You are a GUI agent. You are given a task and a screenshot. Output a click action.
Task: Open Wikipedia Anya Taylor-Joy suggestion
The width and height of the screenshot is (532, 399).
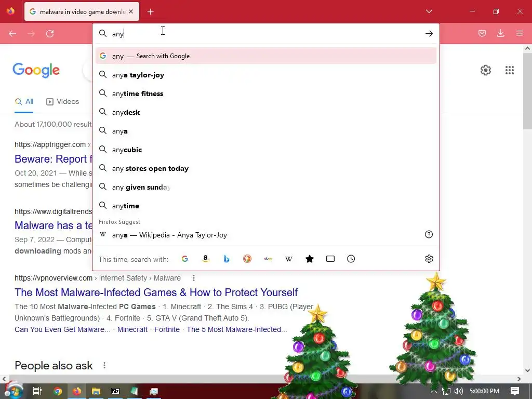click(x=266, y=235)
